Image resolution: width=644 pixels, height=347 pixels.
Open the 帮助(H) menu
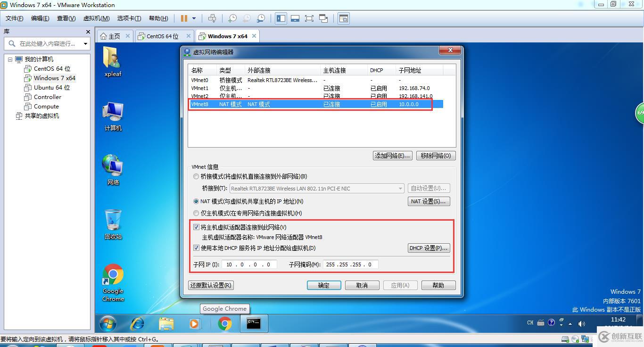158,18
